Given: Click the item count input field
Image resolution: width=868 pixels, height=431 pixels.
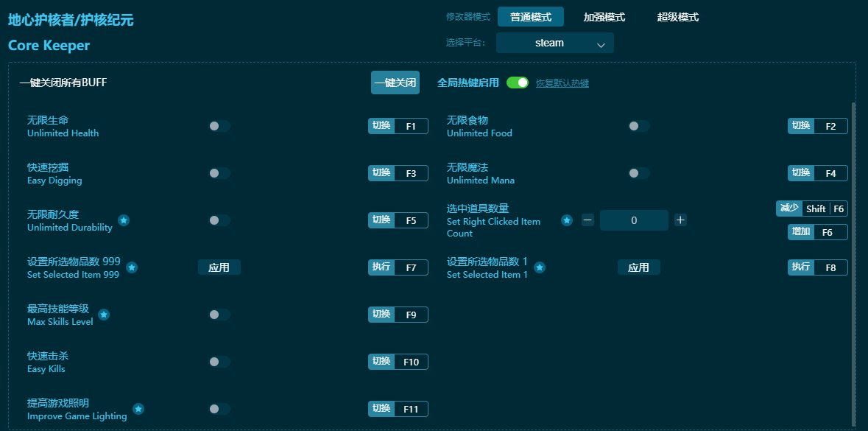Looking at the screenshot, I should [634, 220].
